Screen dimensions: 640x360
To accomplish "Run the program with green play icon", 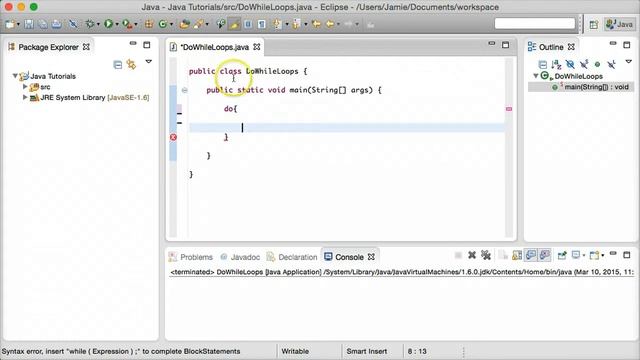I will (108, 24).
